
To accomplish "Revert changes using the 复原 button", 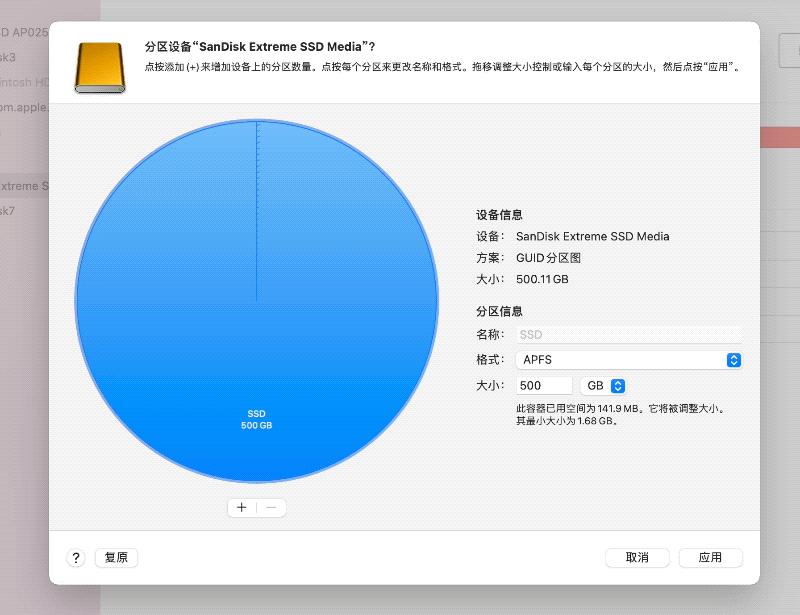I will 116,558.
